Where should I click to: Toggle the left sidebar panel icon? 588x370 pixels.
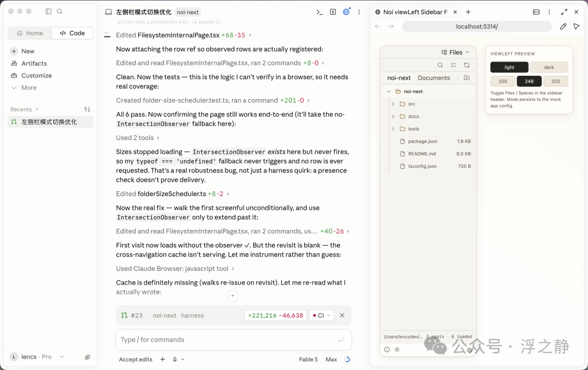point(48,11)
